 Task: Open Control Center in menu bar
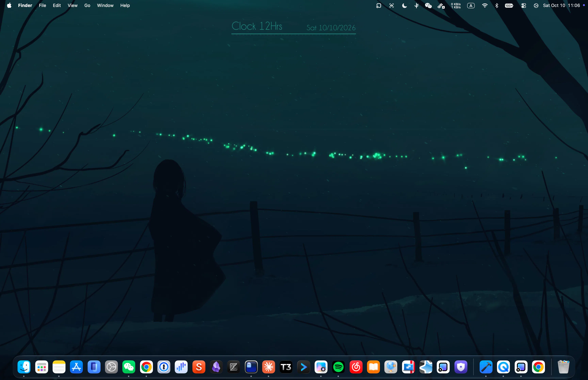coord(524,5)
